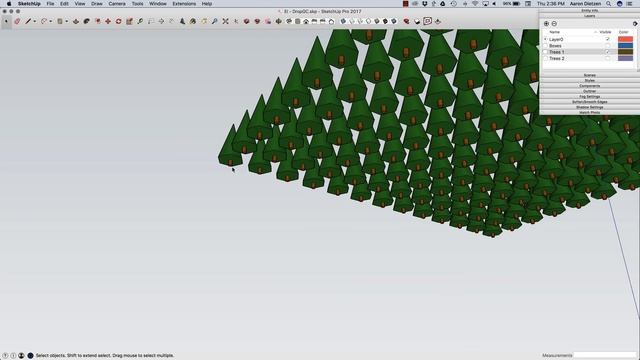Image resolution: width=640 pixels, height=360 pixels.
Task: Expand the Scenes tray panel
Action: click(589, 75)
